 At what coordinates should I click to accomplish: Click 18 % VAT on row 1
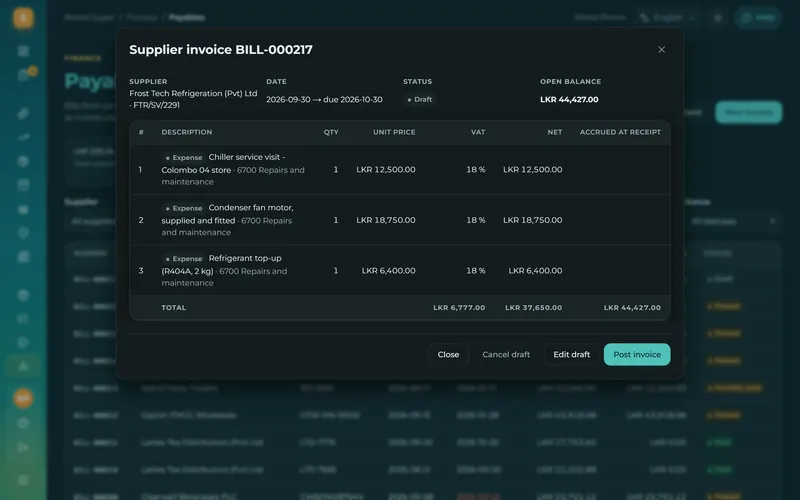click(x=476, y=169)
